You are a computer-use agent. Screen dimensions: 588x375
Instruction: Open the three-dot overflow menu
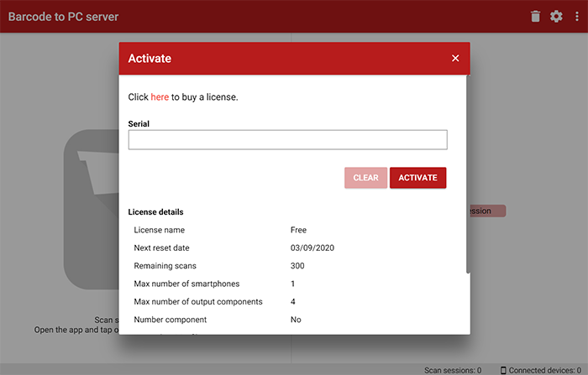click(577, 17)
